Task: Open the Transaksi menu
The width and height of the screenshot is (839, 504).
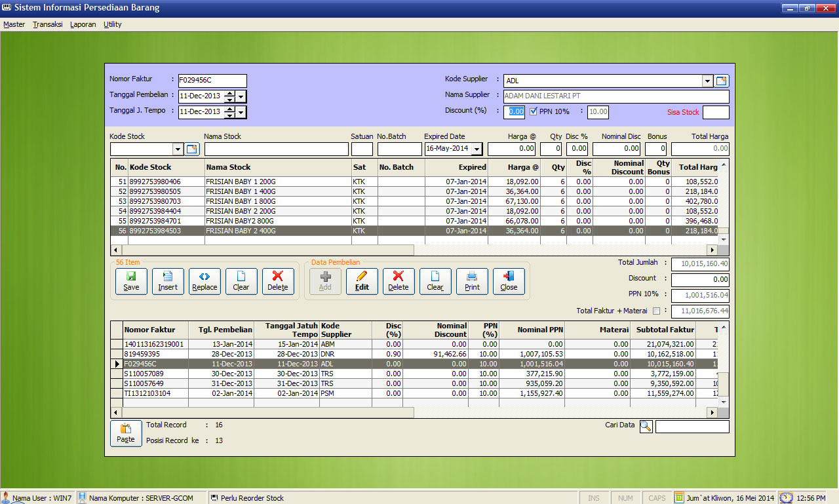Action: [48, 24]
